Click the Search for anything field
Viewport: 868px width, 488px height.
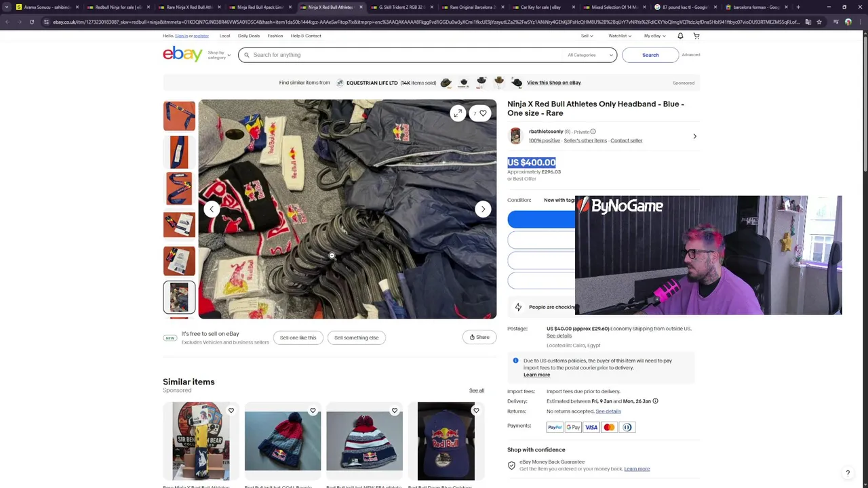click(407, 55)
